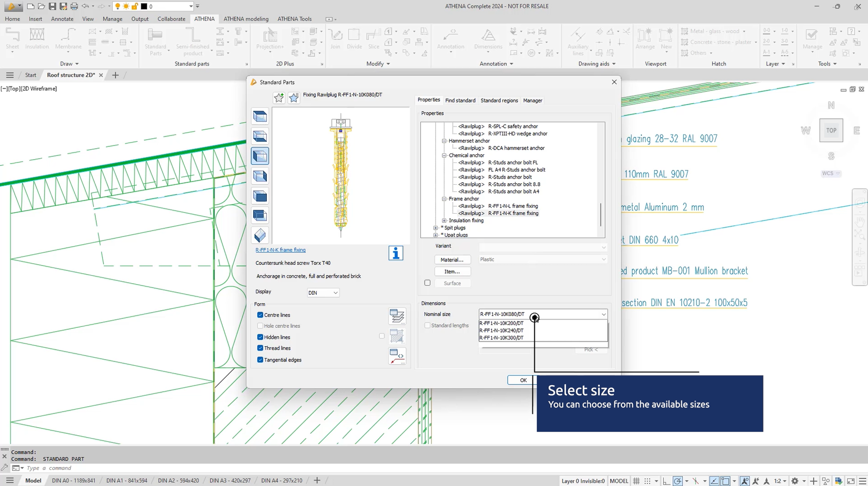Image resolution: width=868 pixels, height=486 pixels.
Task: Select the bottom diagonal view icon in dialog sidebar
Action: click(x=260, y=235)
